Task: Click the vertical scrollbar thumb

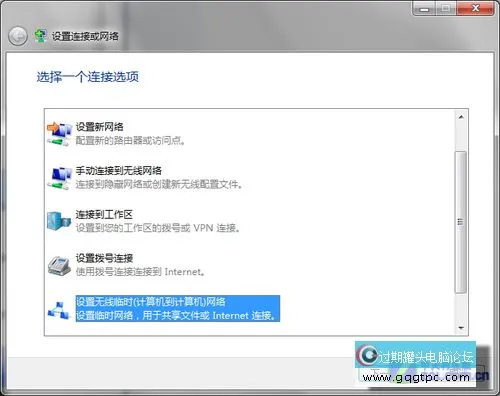Action: [x=461, y=222]
